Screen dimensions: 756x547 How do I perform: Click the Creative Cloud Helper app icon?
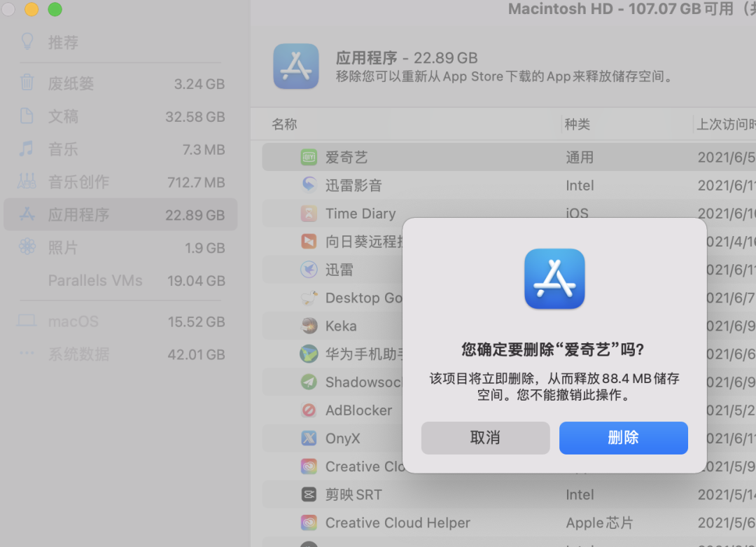[x=309, y=522]
